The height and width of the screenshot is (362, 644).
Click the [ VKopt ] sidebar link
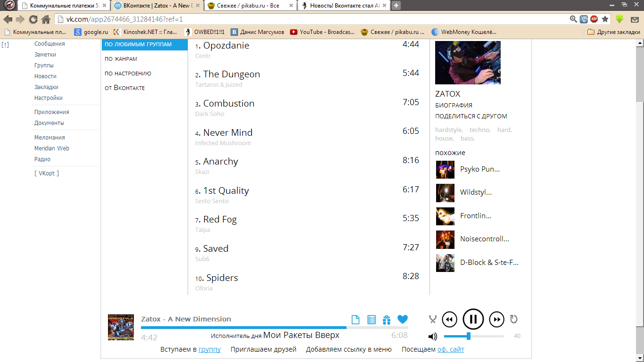47,173
